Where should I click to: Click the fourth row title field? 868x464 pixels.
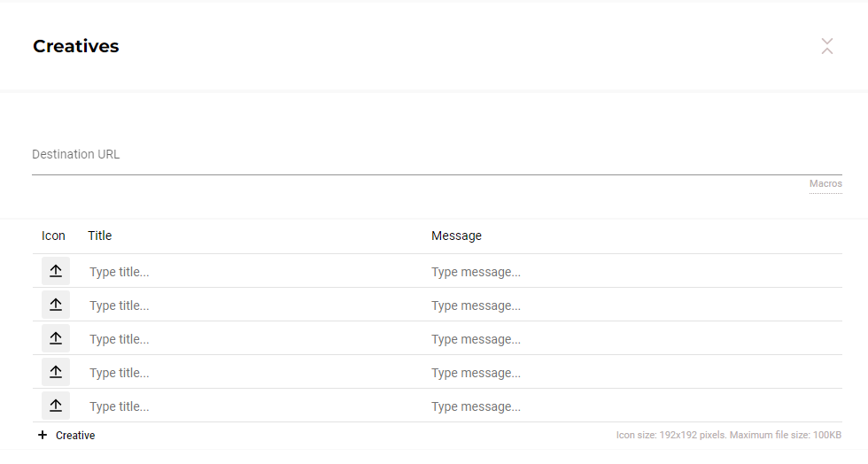click(252, 373)
